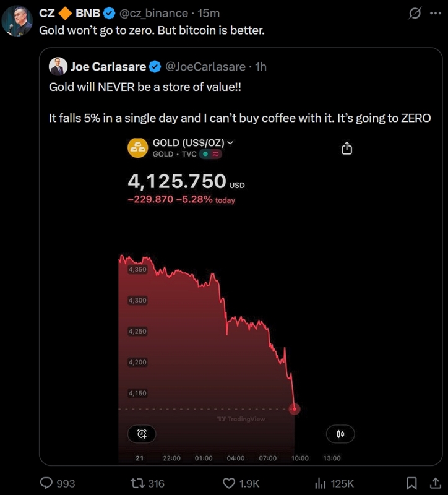Click Joe Carlasare's small avatar
Image resolution: width=448 pixels, height=495 pixels.
58,66
